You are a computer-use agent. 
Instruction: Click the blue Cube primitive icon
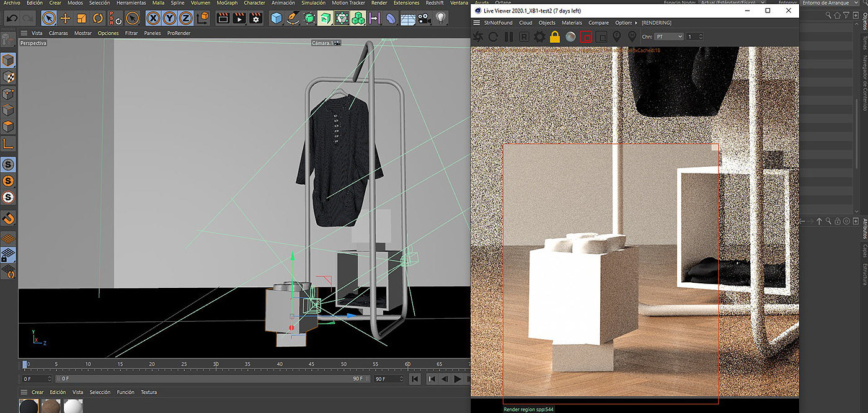pyautogui.click(x=277, y=19)
